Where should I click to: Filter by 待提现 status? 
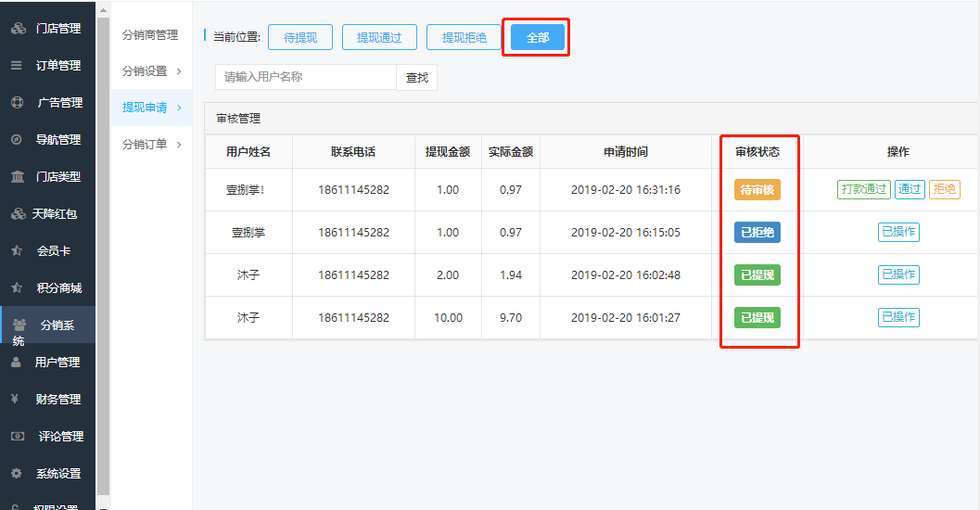(300, 37)
